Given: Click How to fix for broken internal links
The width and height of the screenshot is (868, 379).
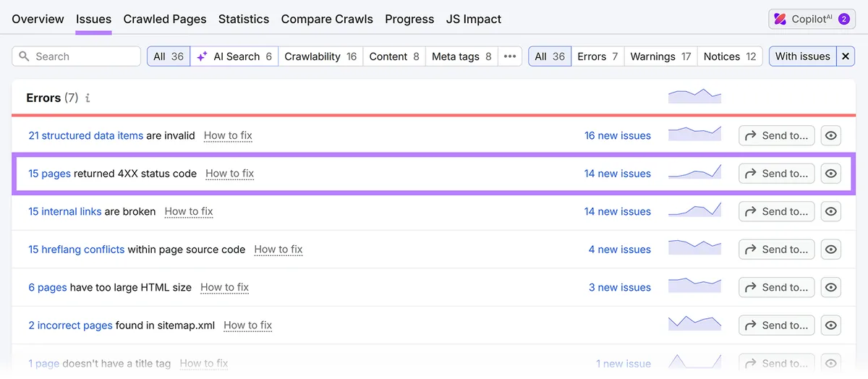Looking at the screenshot, I should (x=189, y=211).
